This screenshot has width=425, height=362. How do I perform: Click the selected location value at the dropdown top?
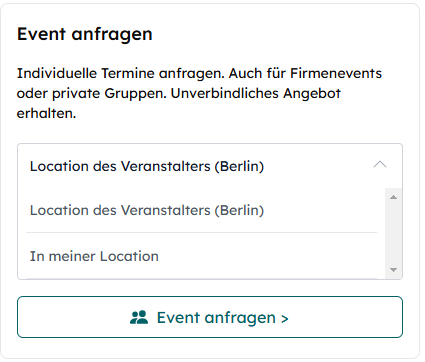tap(147, 166)
